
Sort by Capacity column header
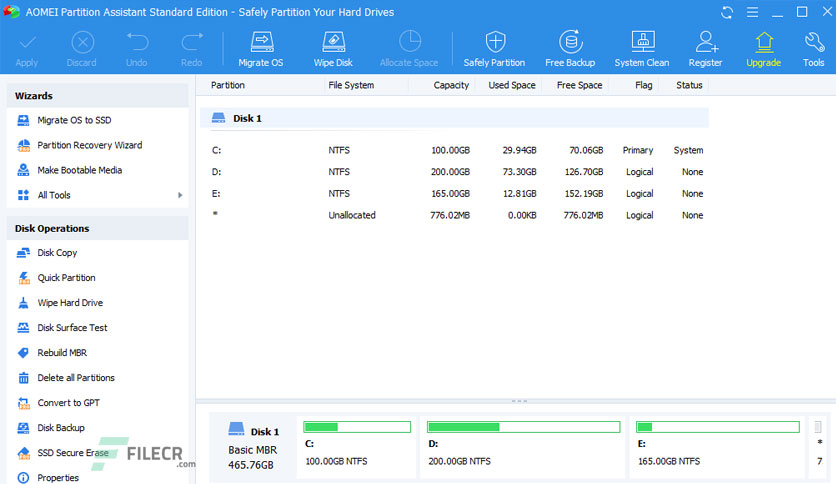pos(451,85)
